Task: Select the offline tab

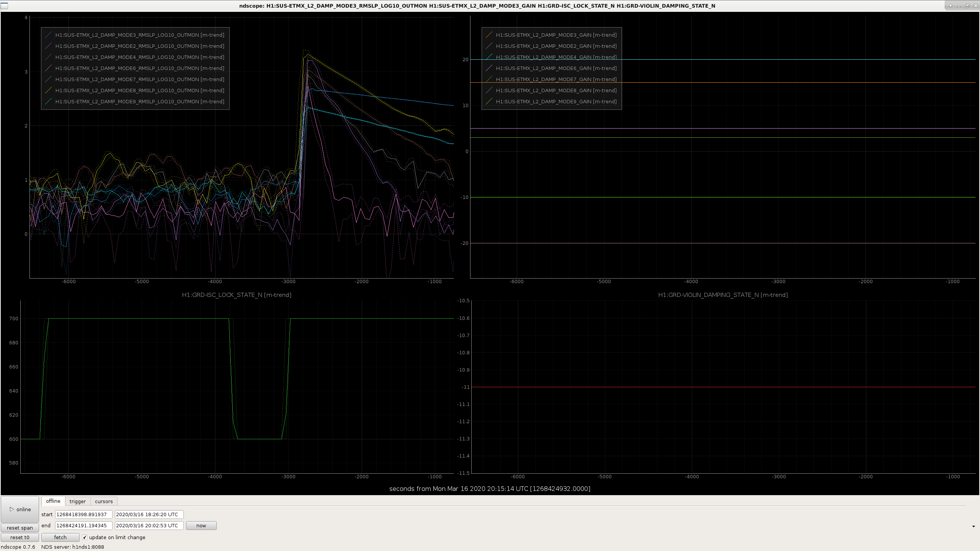Action: (x=53, y=501)
